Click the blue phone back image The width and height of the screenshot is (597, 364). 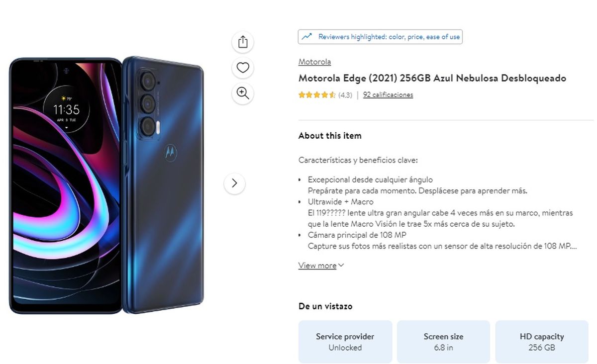click(x=164, y=184)
